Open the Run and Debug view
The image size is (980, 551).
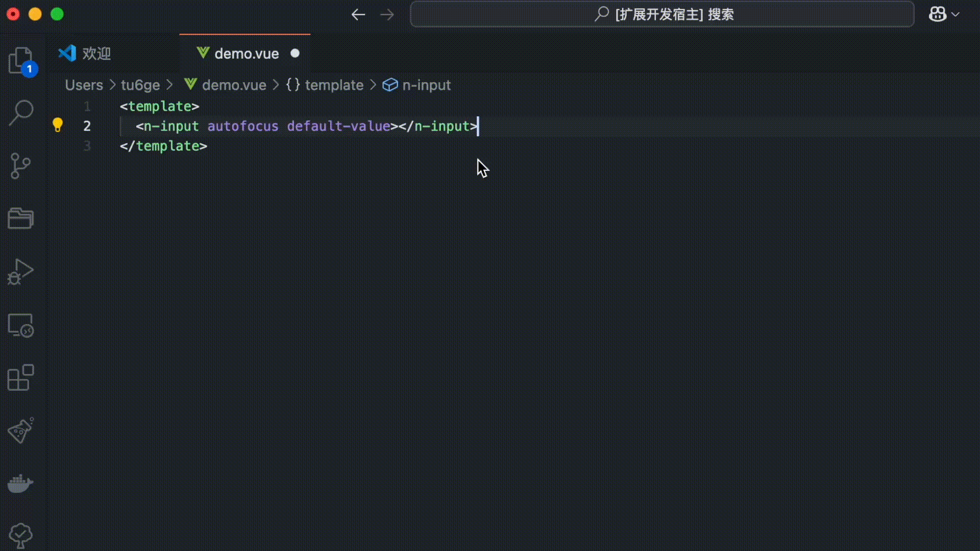pyautogui.click(x=21, y=271)
